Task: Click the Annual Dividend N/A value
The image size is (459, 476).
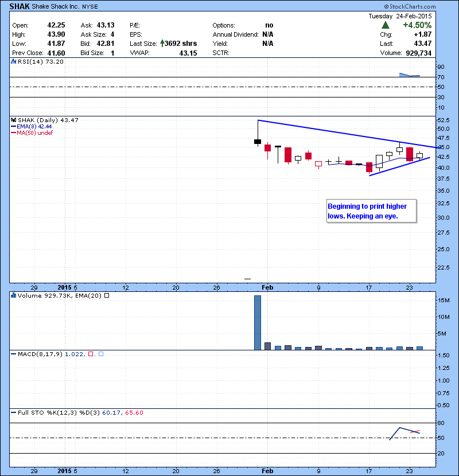Action: coord(268,34)
